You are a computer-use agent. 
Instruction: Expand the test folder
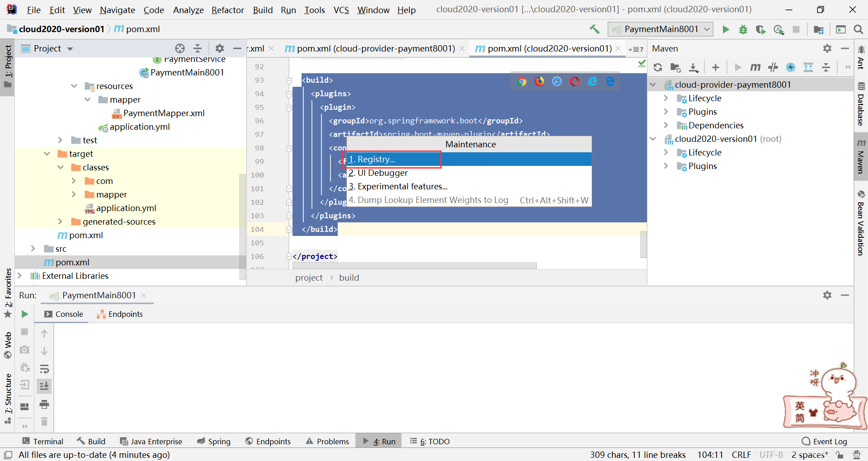(x=60, y=140)
